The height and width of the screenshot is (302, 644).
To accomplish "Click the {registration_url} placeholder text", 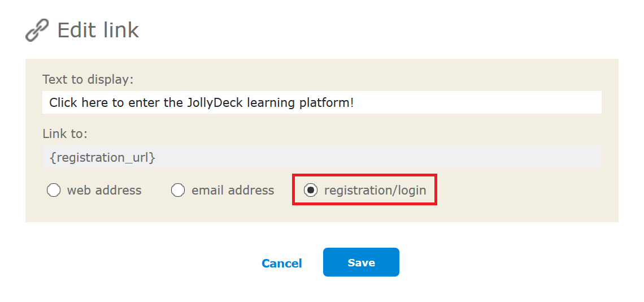I will coord(102,158).
